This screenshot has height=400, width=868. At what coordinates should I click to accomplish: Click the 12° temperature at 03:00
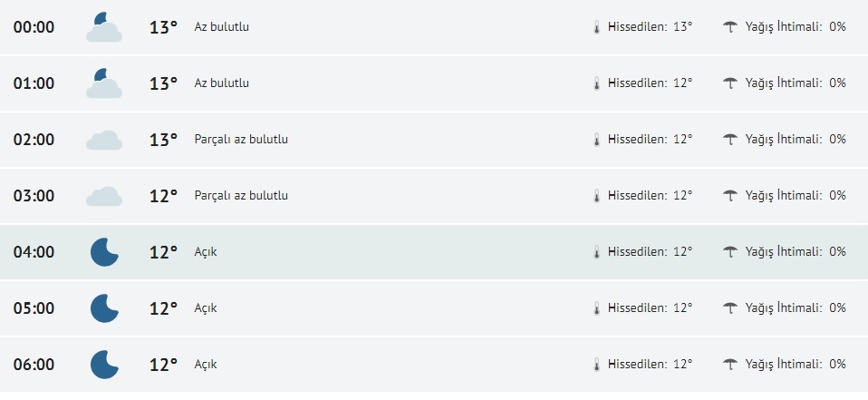(x=163, y=196)
